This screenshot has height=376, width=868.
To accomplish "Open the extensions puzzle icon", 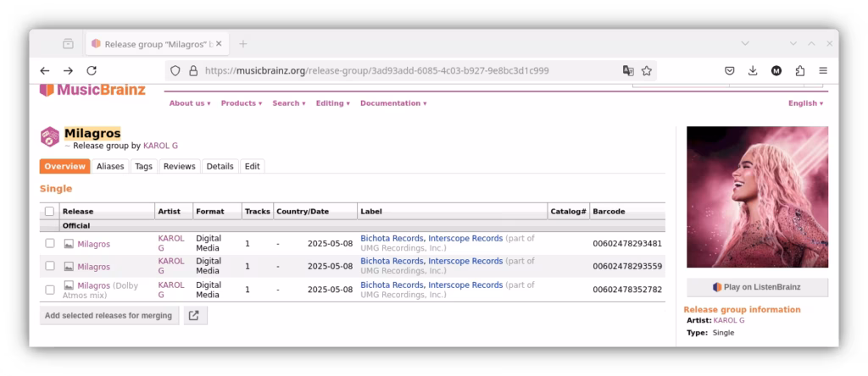I will point(800,71).
